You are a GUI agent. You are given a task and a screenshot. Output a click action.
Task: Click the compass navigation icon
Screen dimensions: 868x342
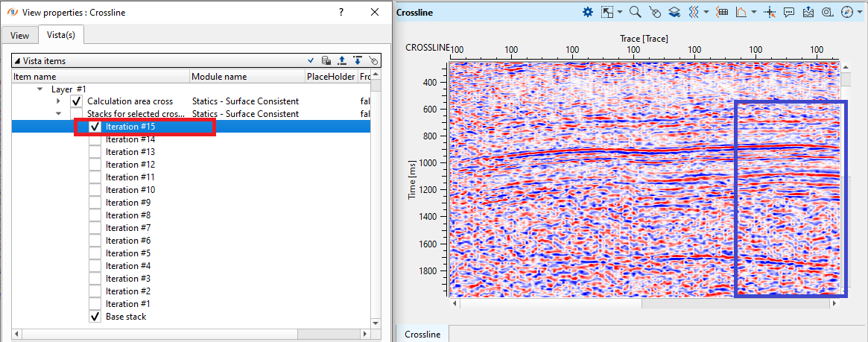tap(846, 12)
